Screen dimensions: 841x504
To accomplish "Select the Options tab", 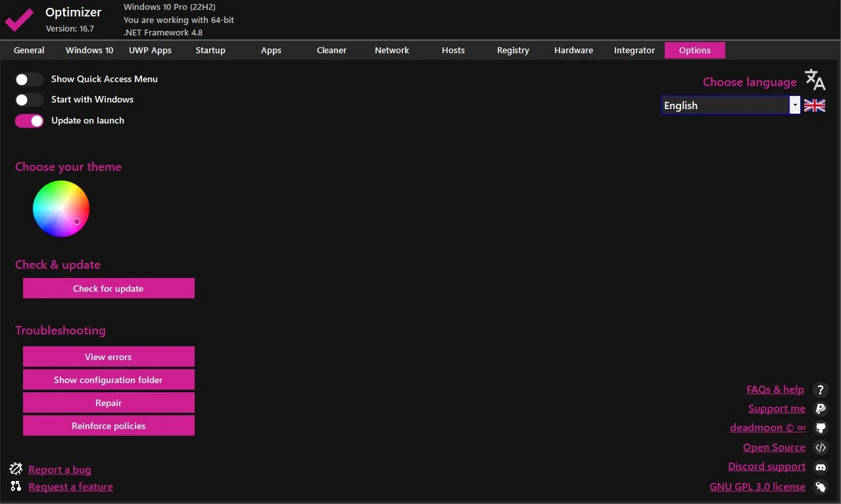I will click(695, 50).
